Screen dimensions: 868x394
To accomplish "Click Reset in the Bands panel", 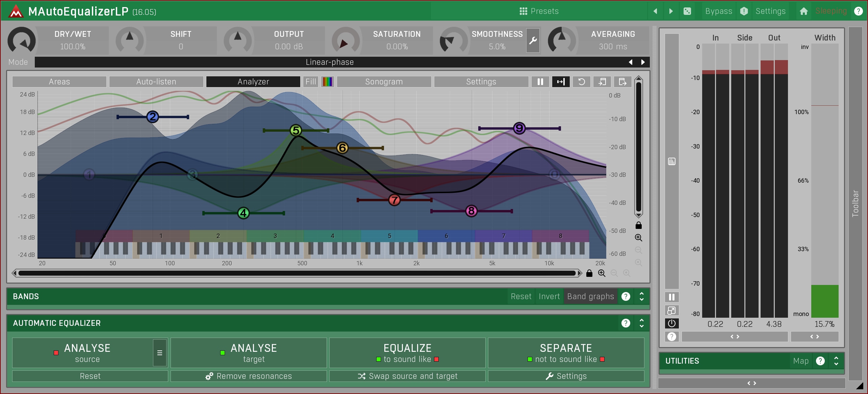I will pos(521,296).
